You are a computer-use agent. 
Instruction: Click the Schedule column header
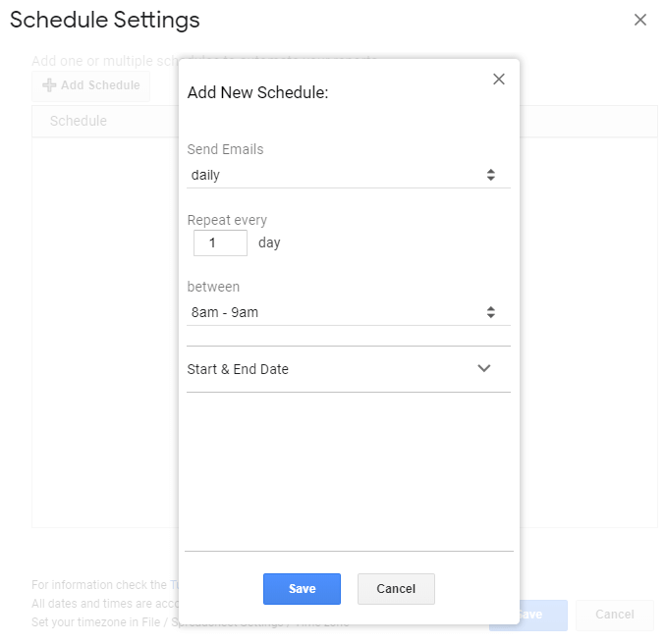click(x=79, y=121)
